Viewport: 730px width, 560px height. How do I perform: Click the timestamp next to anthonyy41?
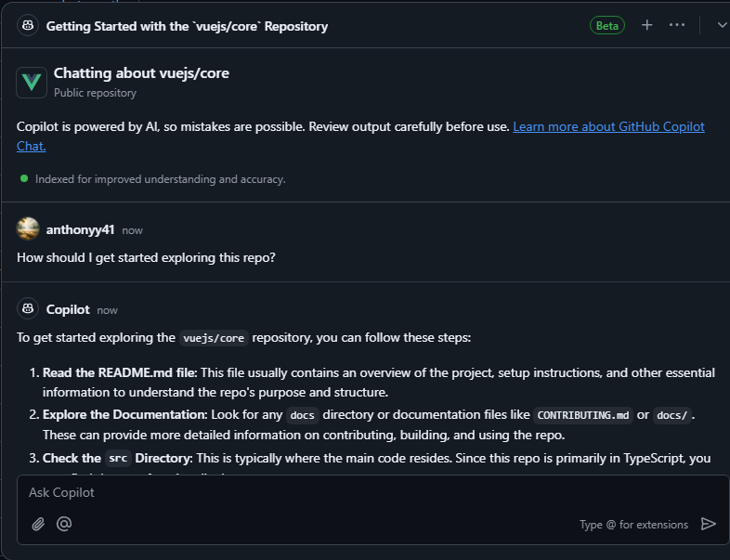click(132, 230)
